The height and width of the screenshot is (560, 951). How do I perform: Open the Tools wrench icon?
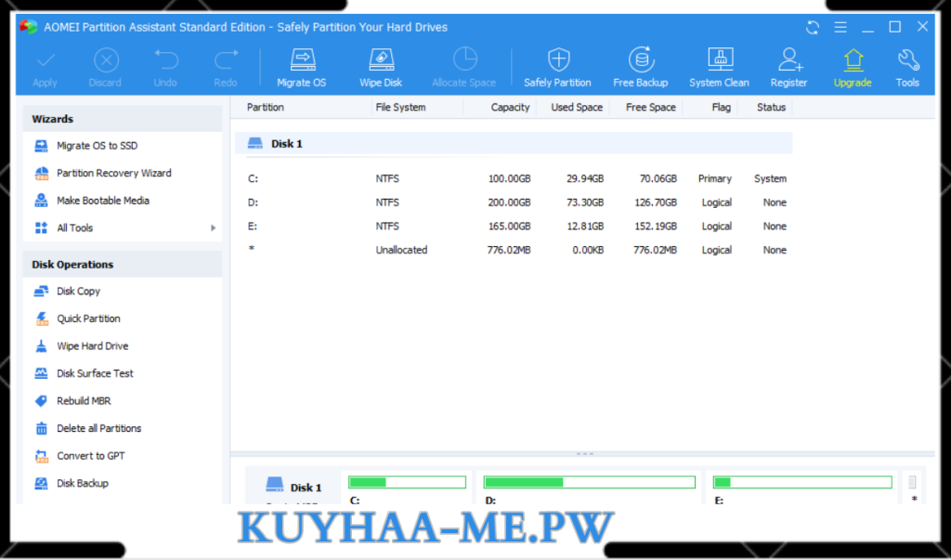tap(908, 60)
